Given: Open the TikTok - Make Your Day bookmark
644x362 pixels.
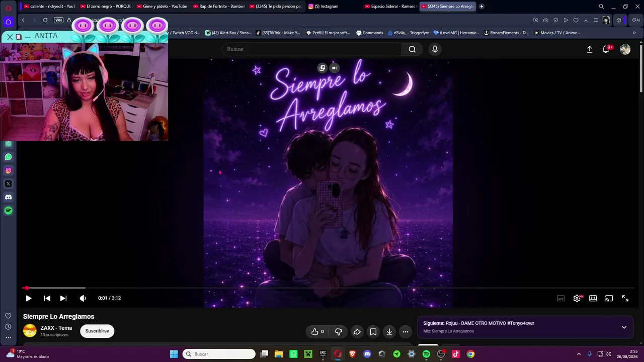Looking at the screenshot, I should tap(278, 33).
